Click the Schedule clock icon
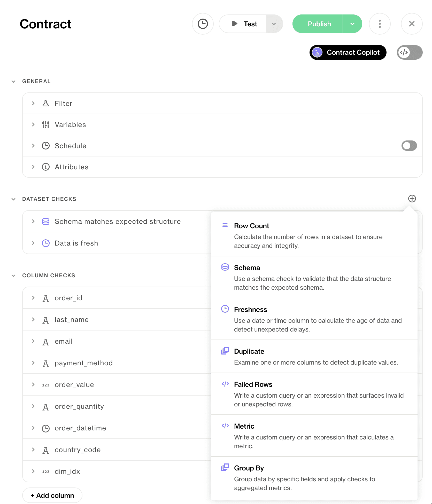Screen dimensions: 432x504 click(x=46, y=146)
